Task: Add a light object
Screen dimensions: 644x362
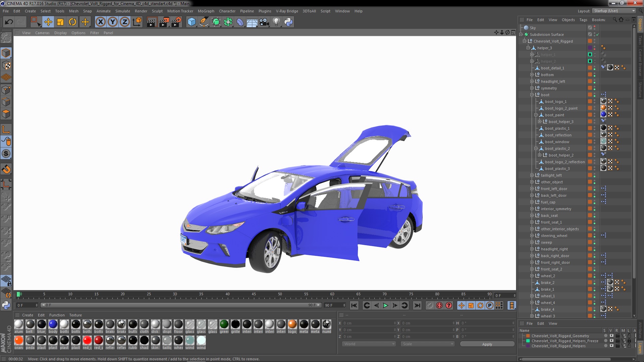Action: tap(276, 22)
